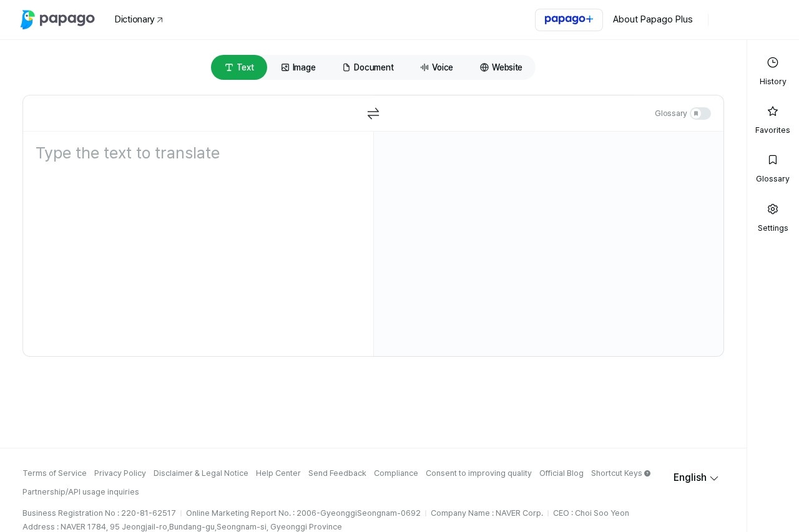Image resolution: width=799 pixels, height=532 pixels.
Task: Open the English language dropdown
Action: (x=696, y=478)
